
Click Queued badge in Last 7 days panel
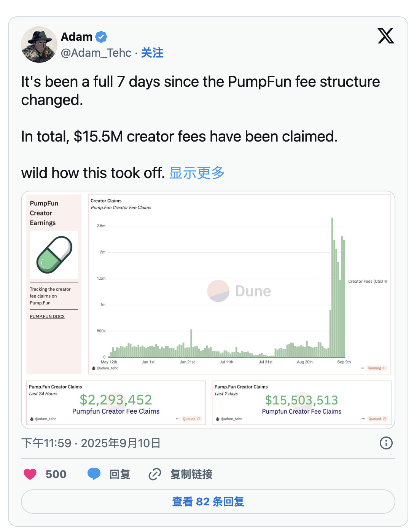(x=377, y=419)
